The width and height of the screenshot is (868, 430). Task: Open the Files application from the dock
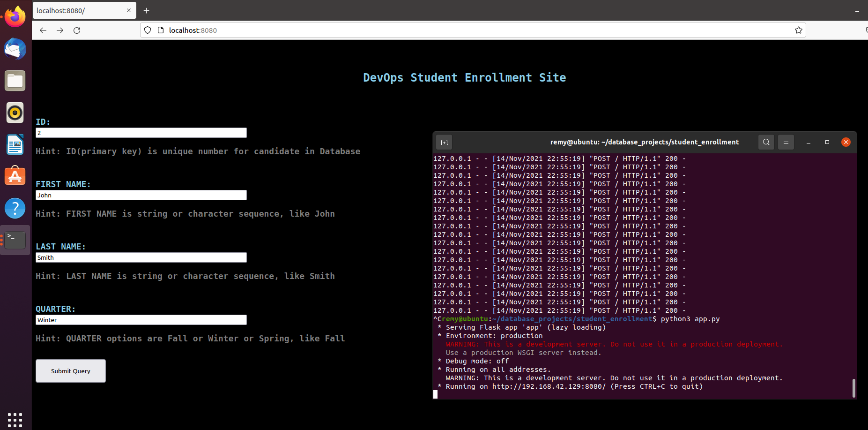coord(15,80)
